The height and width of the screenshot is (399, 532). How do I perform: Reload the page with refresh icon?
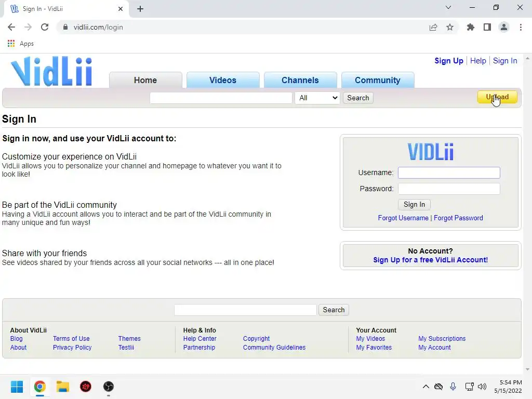click(x=45, y=27)
